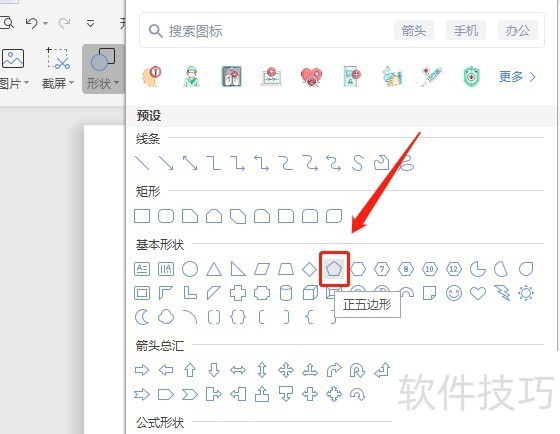Insert the right block arrow
560x434 pixels.
[142, 370]
